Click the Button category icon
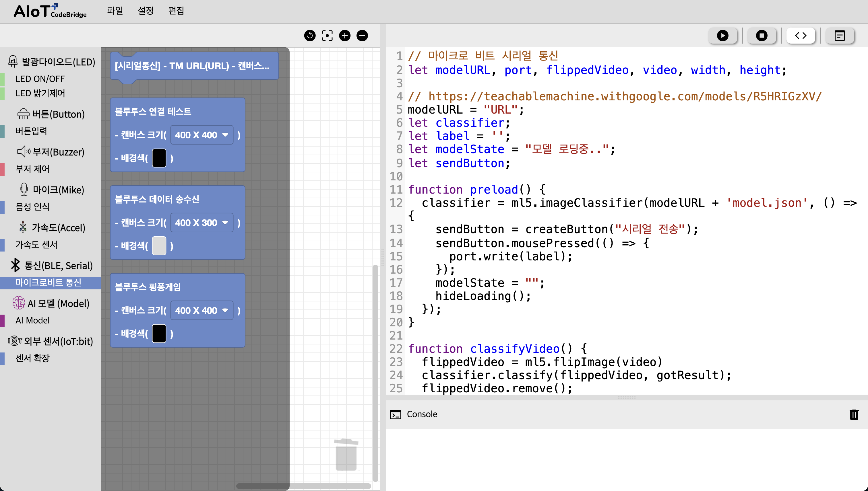Image resolution: width=868 pixels, height=491 pixels. pos(23,114)
